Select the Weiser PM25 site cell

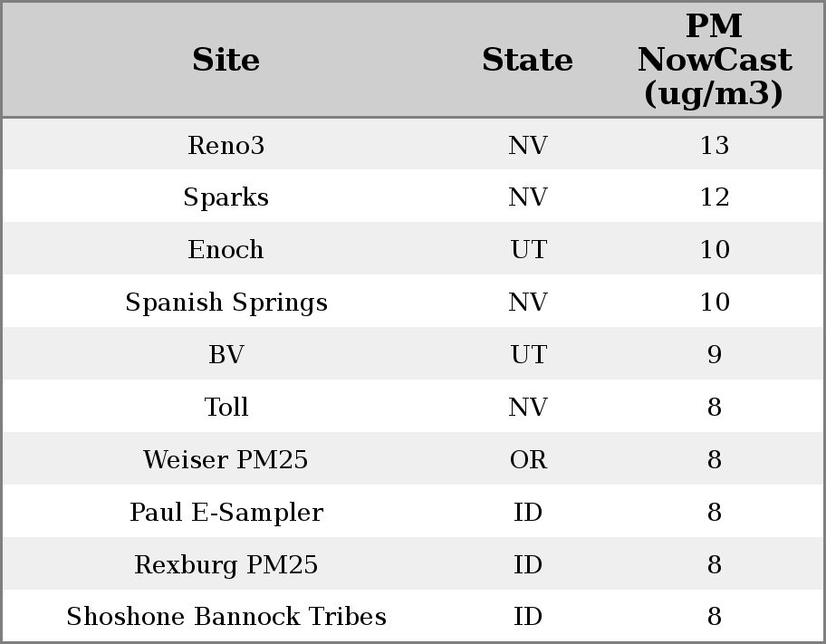pyautogui.click(x=226, y=460)
